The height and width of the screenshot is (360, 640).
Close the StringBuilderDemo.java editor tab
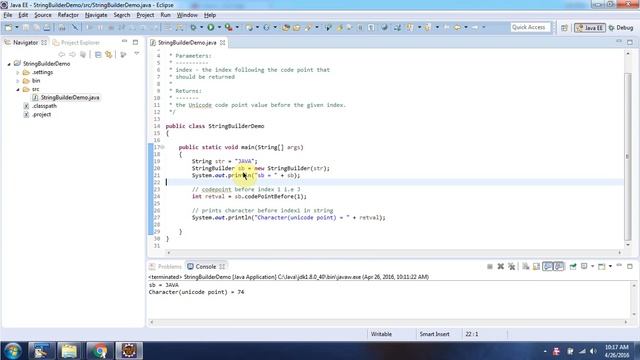pos(222,42)
